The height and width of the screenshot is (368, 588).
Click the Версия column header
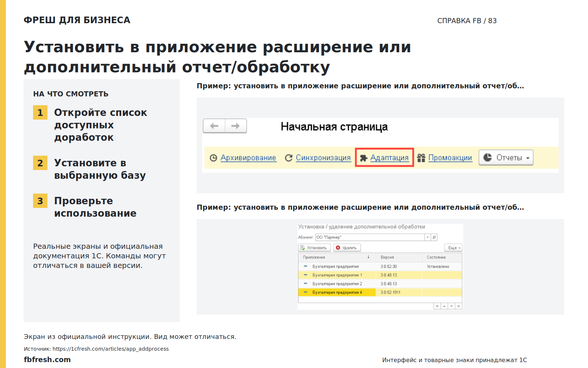[399, 257]
